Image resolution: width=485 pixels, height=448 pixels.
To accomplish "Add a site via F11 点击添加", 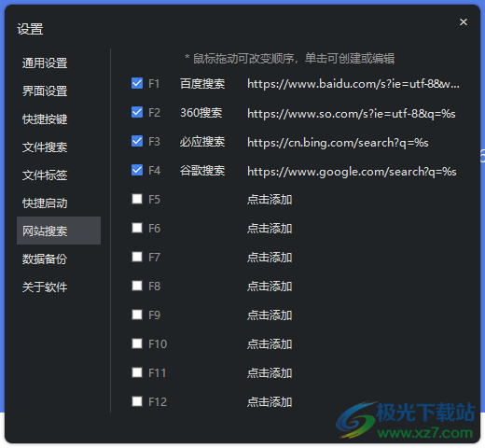I will tap(270, 373).
